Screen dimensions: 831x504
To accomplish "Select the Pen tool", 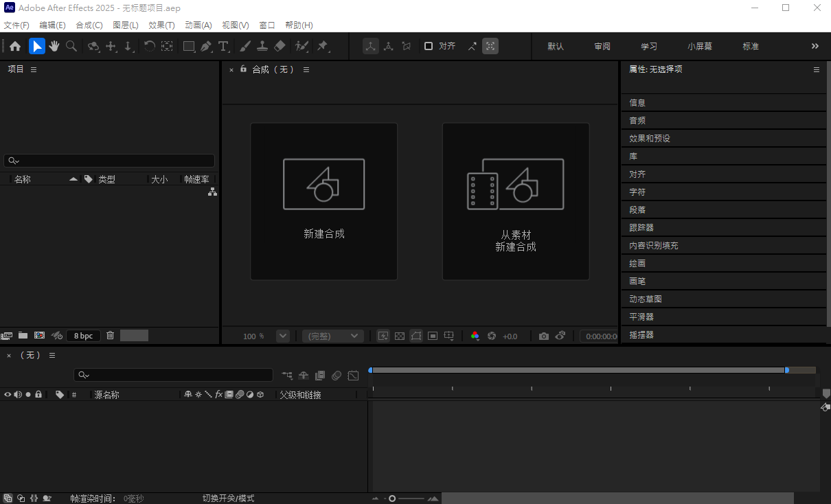I will coord(206,46).
